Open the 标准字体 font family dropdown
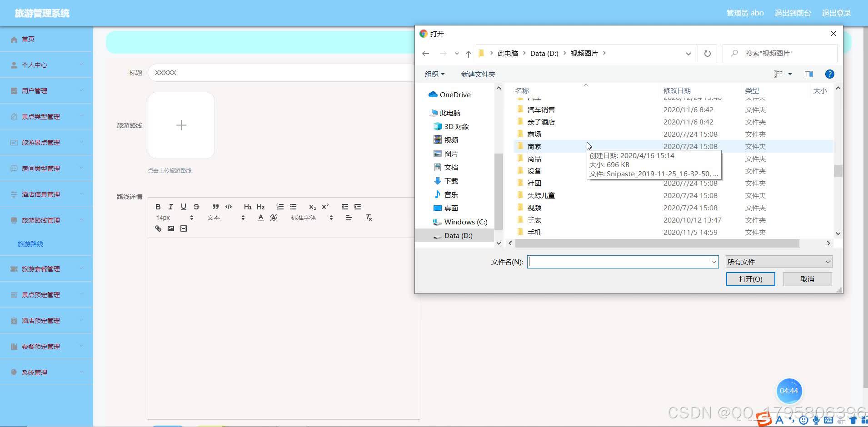 312,218
